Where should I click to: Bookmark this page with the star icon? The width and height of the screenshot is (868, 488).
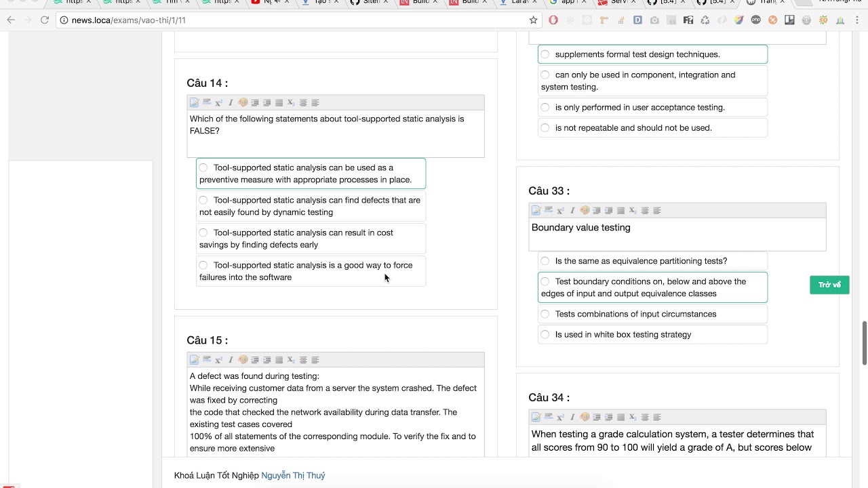click(533, 20)
